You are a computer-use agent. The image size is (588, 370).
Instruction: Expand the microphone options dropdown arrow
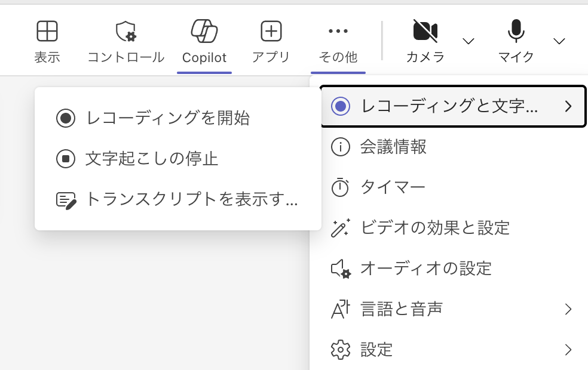point(559,41)
